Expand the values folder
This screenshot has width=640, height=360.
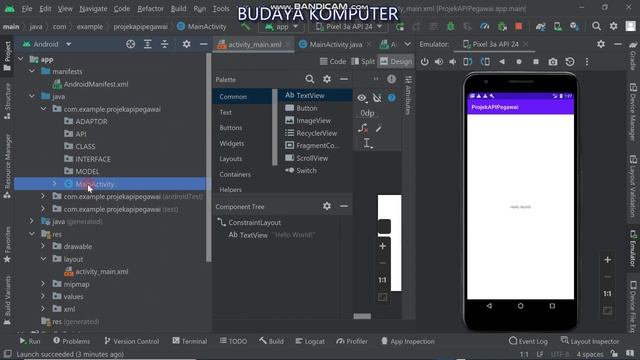43,296
